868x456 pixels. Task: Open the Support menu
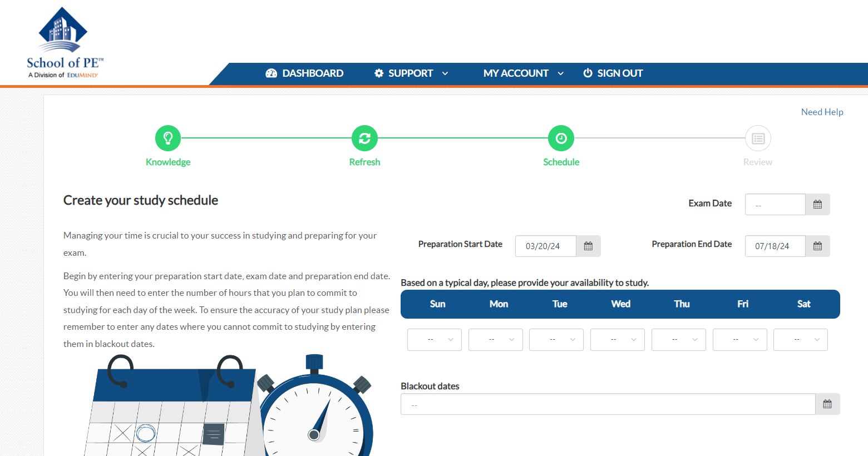[x=411, y=73]
